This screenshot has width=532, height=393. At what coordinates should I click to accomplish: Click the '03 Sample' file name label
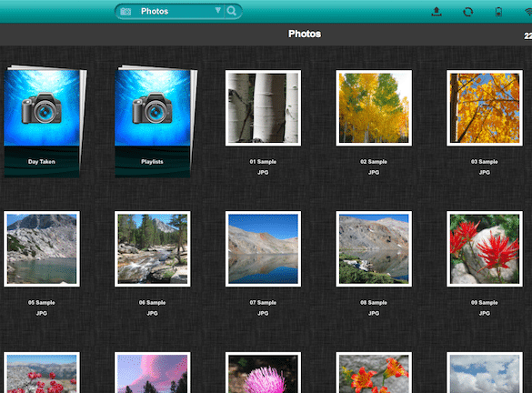click(x=485, y=162)
